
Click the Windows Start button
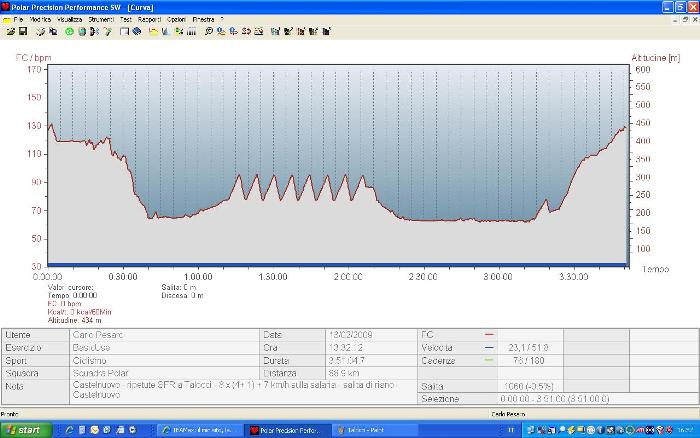[x=24, y=429]
